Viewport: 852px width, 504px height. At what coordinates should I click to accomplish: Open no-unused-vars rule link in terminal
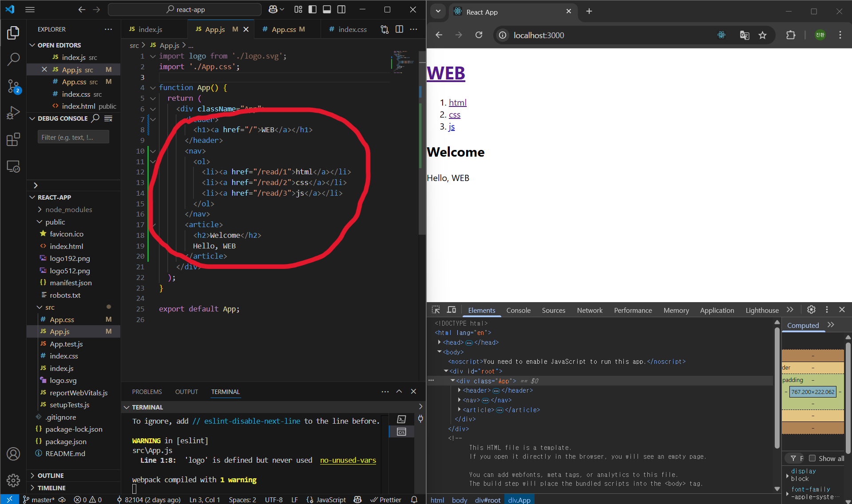(x=348, y=461)
